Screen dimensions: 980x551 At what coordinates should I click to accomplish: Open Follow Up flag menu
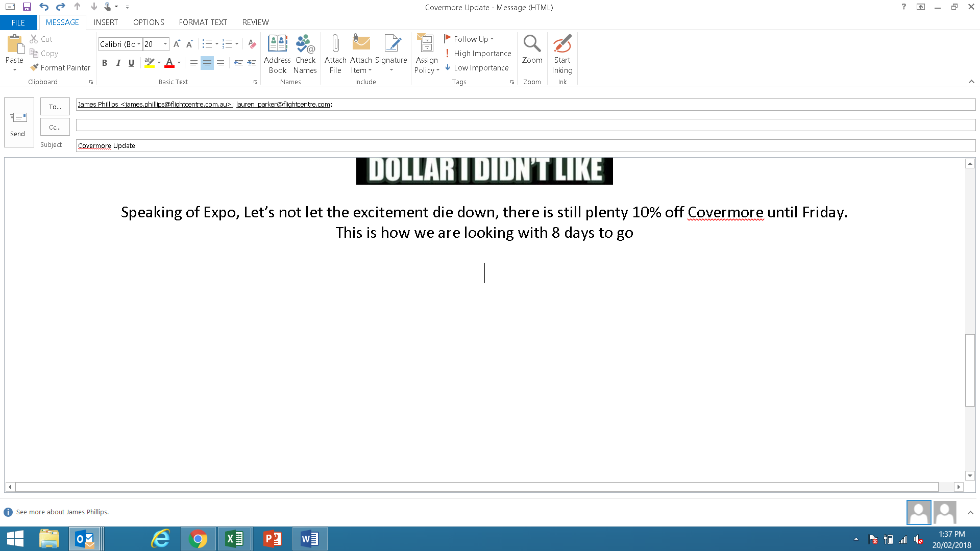(469, 39)
